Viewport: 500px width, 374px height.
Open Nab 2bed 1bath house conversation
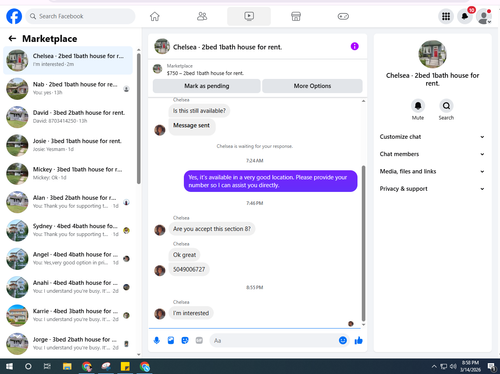click(x=68, y=89)
